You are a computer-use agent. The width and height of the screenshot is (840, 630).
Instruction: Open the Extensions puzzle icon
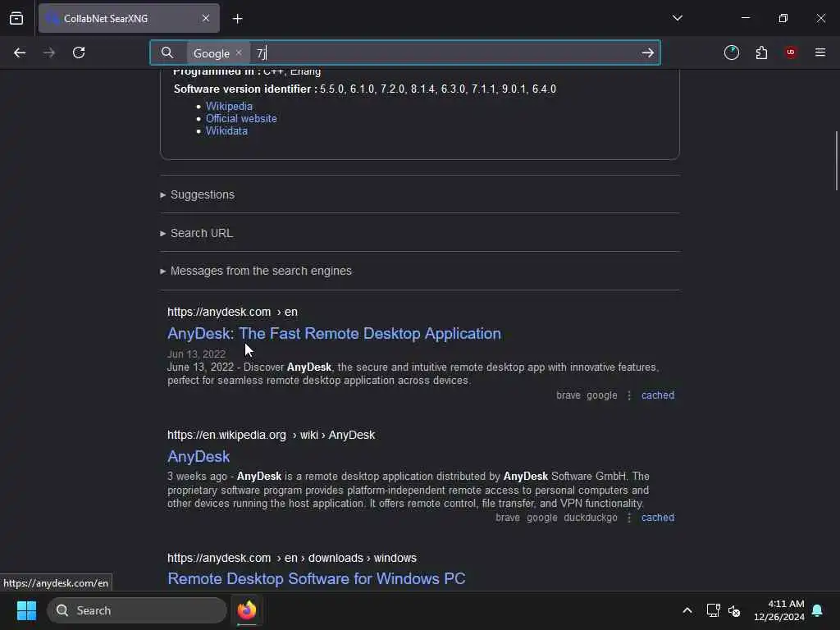point(761,52)
